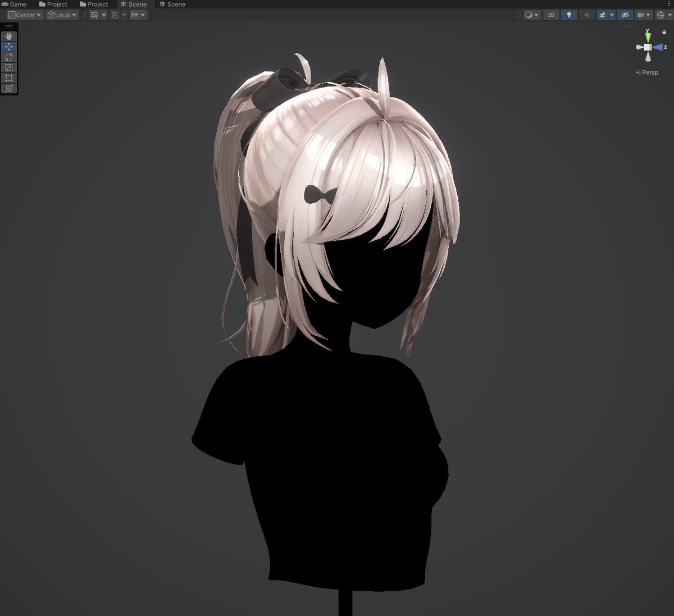The height and width of the screenshot is (616, 674).
Task: Click the tools overlay drag handle
Action: (9, 26)
